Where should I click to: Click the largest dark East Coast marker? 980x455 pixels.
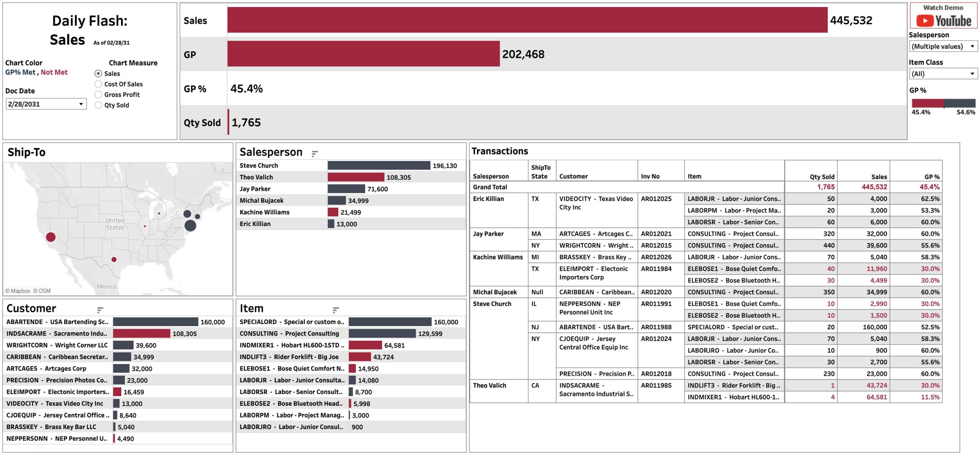pyautogui.click(x=190, y=225)
